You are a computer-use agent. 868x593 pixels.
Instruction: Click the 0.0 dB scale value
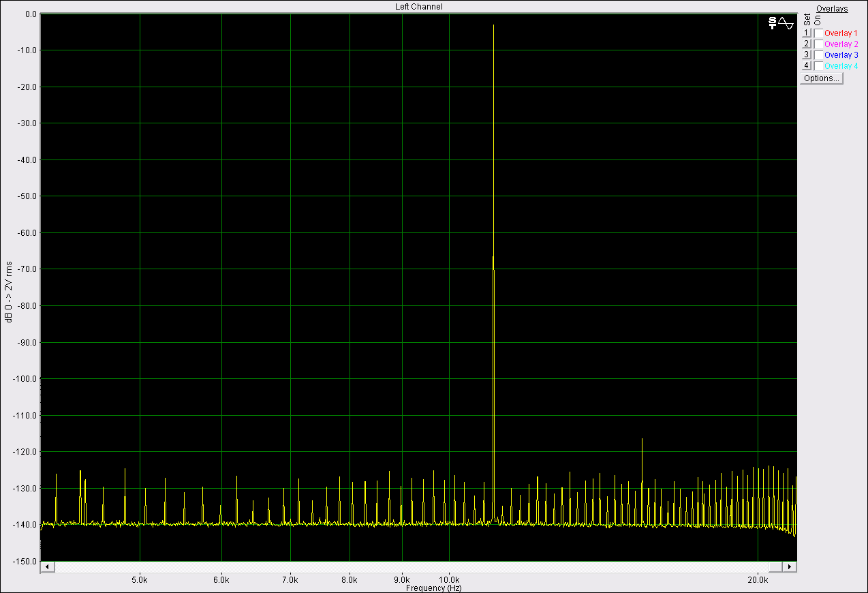point(30,14)
